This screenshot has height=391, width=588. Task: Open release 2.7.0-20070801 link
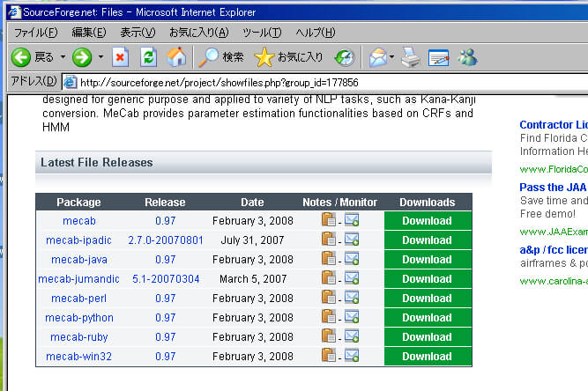pos(165,240)
